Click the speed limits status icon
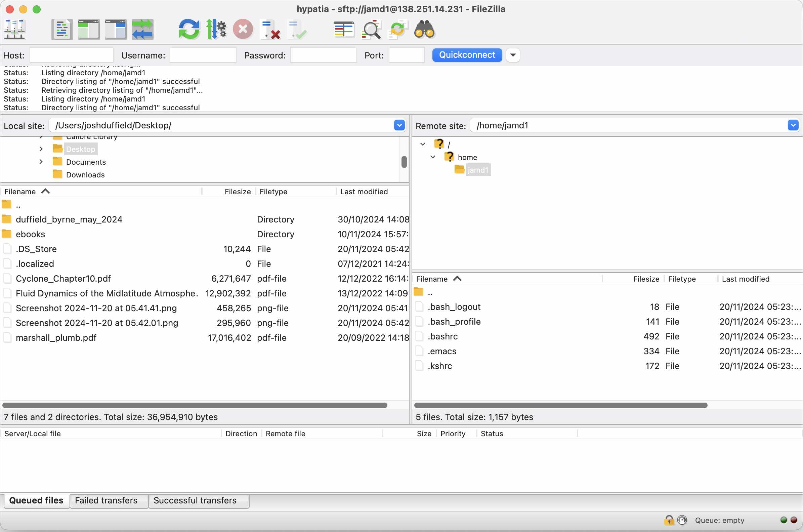The width and height of the screenshot is (803, 532). tap(682, 520)
